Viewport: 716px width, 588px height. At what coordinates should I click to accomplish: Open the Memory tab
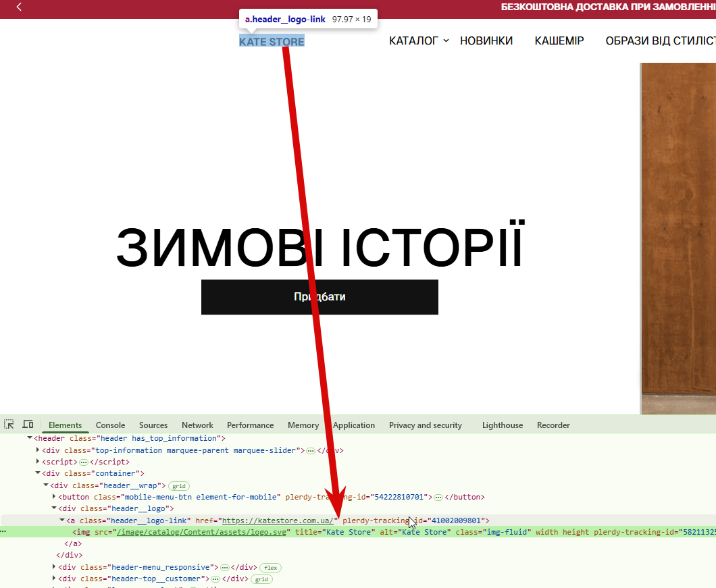pos(303,425)
